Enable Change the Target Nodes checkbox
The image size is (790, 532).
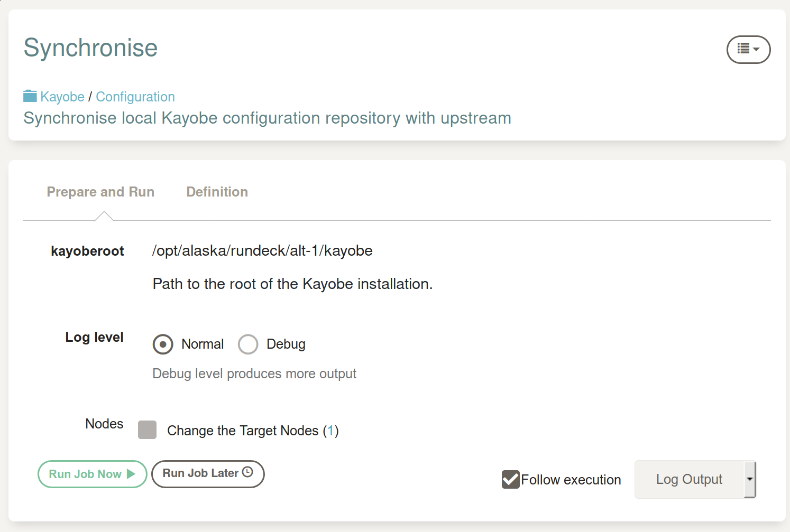pyautogui.click(x=147, y=430)
